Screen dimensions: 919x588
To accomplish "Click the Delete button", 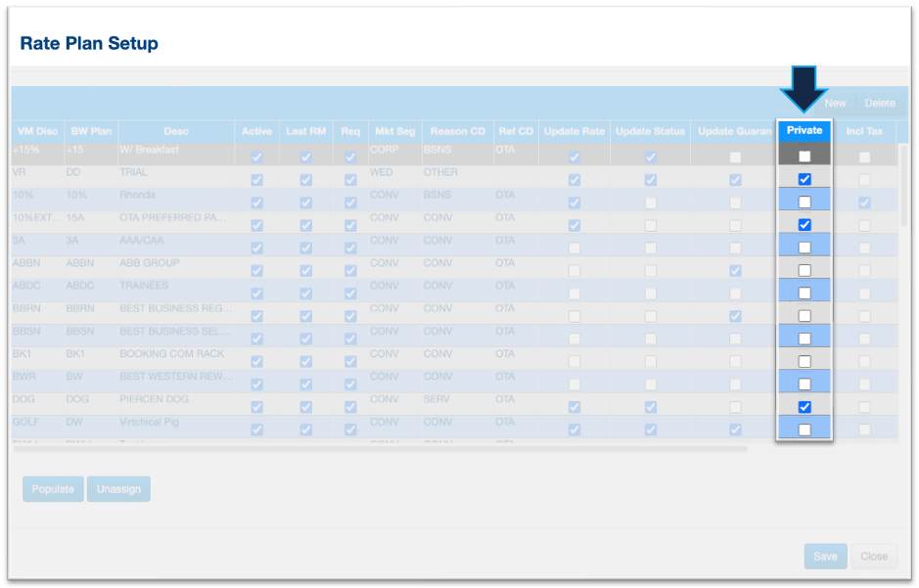I will point(879,103).
